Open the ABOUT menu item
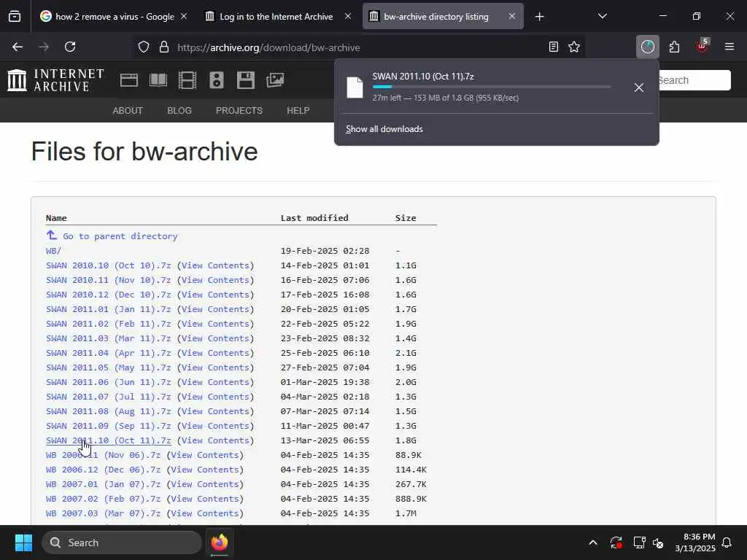Image resolution: width=747 pixels, height=560 pixels. click(128, 111)
